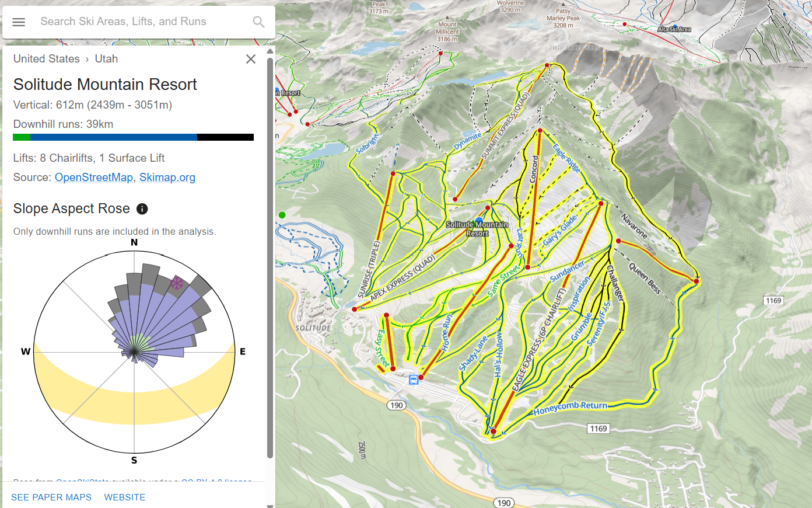Click the Concord run label
The height and width of the screenshot is (508, 812).
click(x=534, y=169)
